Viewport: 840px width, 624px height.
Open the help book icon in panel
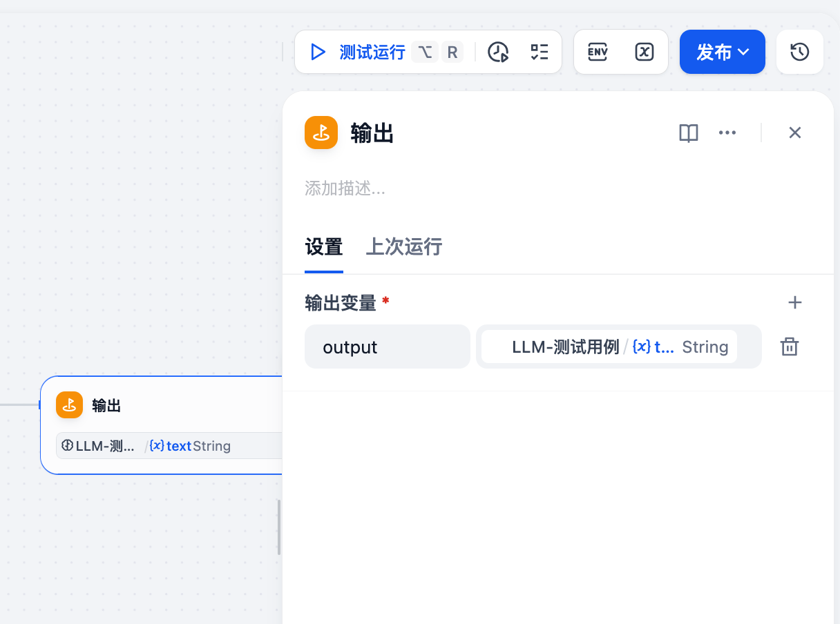point(689,133)
